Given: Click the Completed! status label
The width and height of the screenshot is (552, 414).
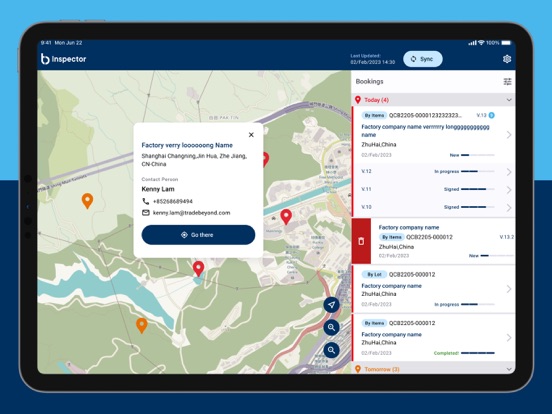Looking at the screenshot, I should point(446,353).
